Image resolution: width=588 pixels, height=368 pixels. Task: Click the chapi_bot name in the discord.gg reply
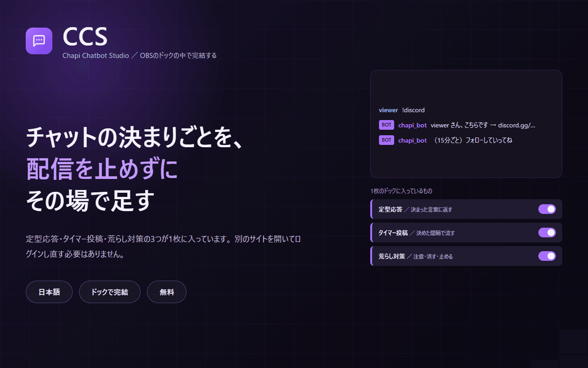pyautogui.click(x=413, y=125)
